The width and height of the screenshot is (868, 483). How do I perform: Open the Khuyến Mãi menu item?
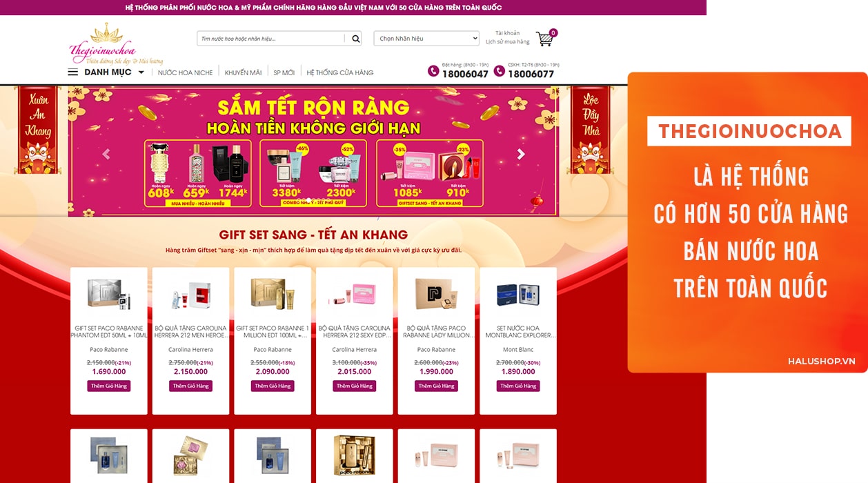(x=243, y=72)
